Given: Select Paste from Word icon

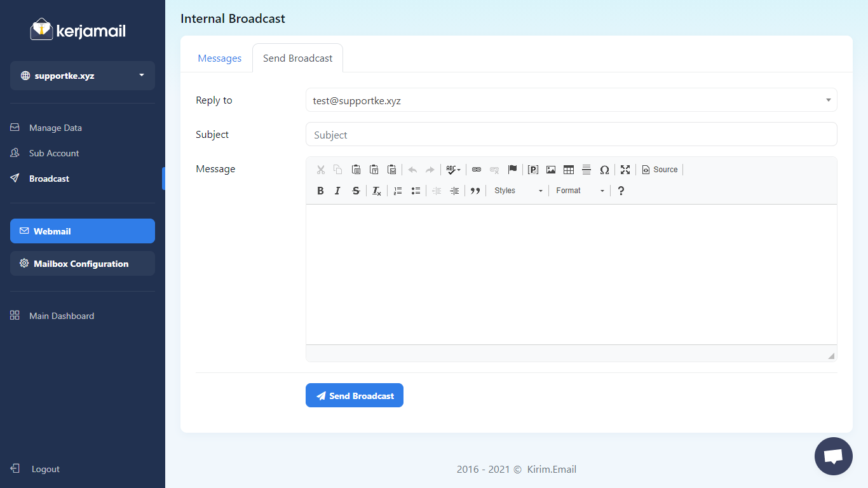Looking at the screenshot, I should [392, 170].
